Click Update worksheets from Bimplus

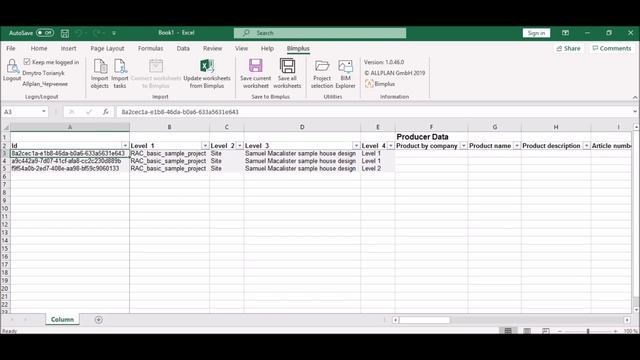pyautogui.click(x=207, y=73)
